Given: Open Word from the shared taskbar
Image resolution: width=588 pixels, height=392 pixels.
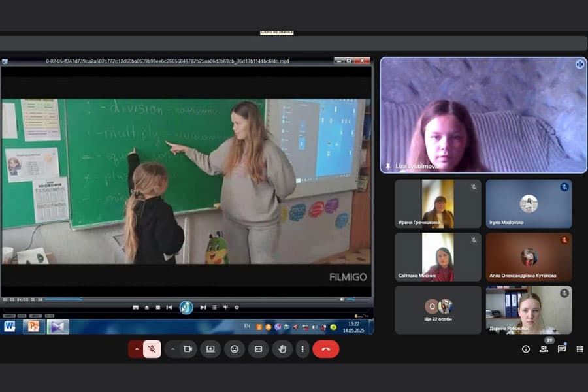Looking at the screenshot, I should [10, 327].
